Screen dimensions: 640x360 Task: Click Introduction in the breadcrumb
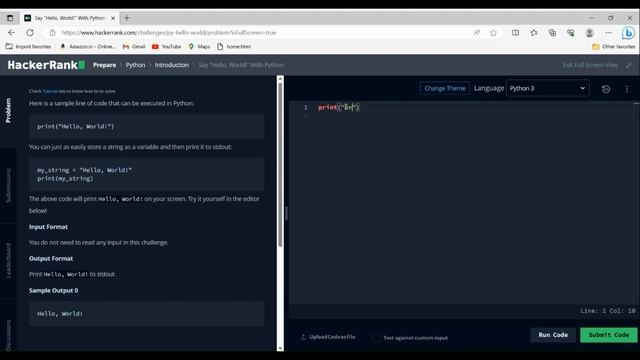click(x=172, y=65)
